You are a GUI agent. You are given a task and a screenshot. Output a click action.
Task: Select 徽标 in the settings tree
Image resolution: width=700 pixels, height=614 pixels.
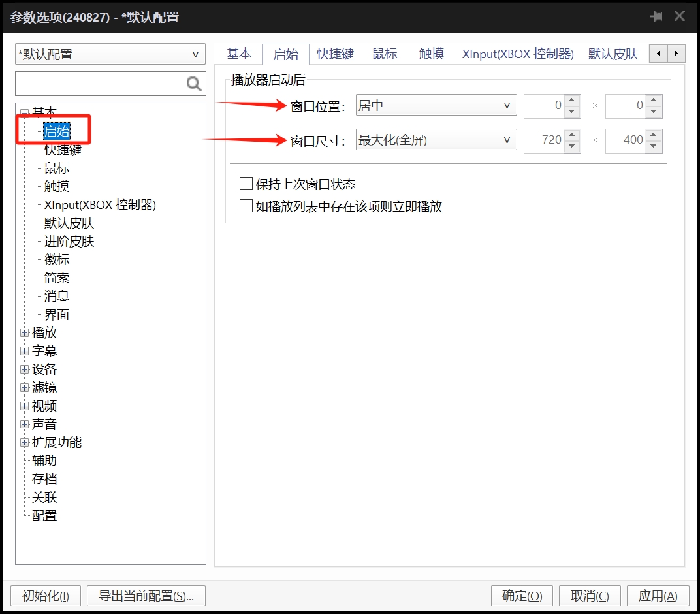57,259
